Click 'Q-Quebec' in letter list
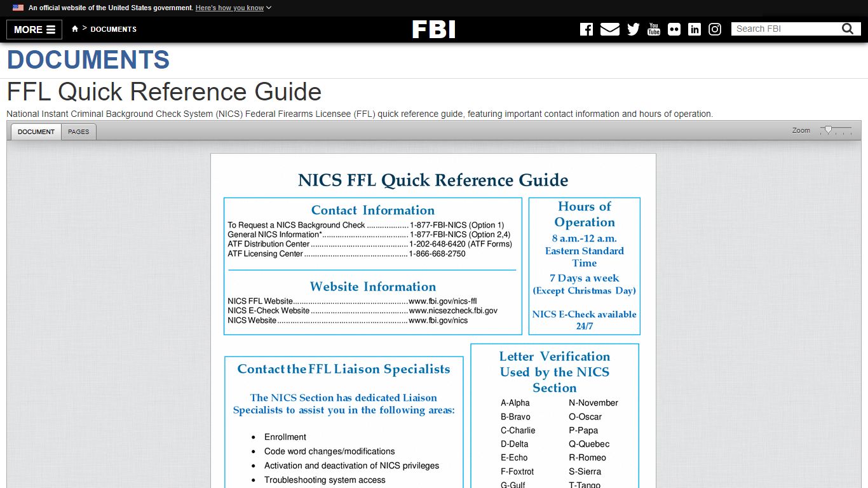 click(x=589, y=444)
